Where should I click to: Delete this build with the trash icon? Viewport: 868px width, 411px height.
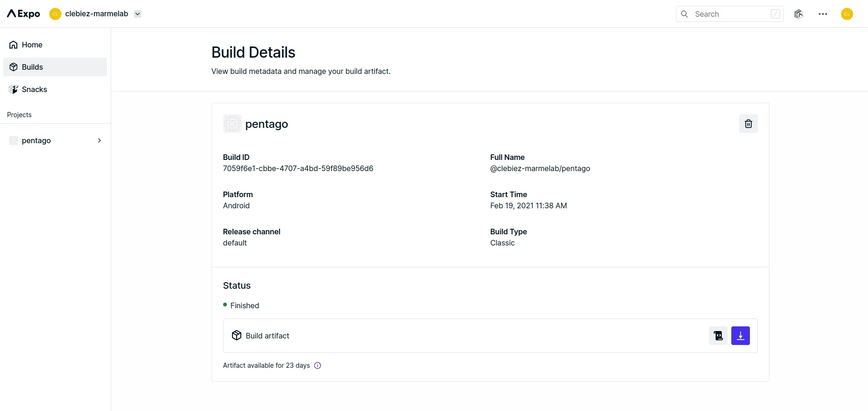(748, 124)
